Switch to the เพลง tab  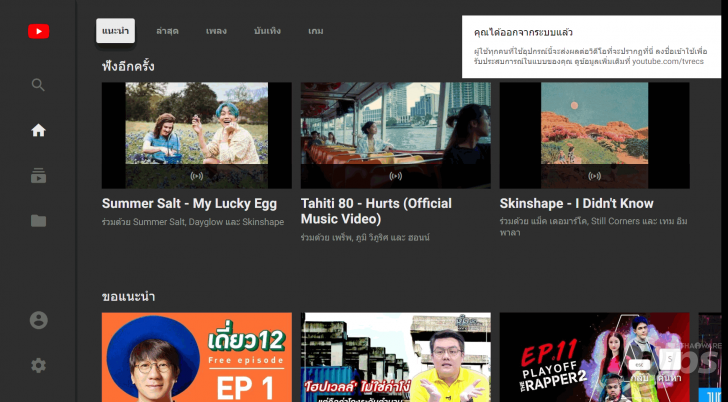[216, 31]
